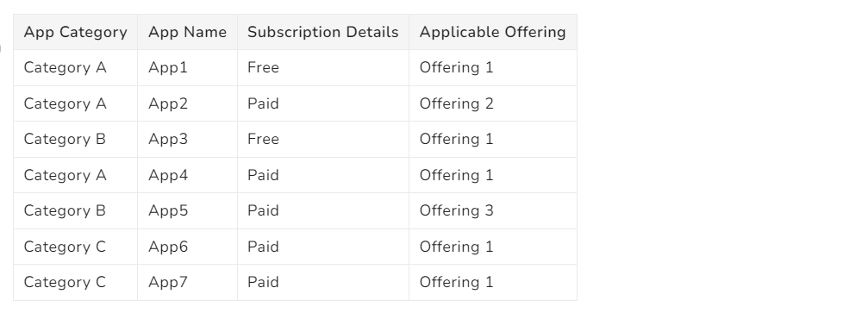The image size is (868, 313).
Task: Click Offering 1 in the App6 row
Action: click(x=456, y=247)
